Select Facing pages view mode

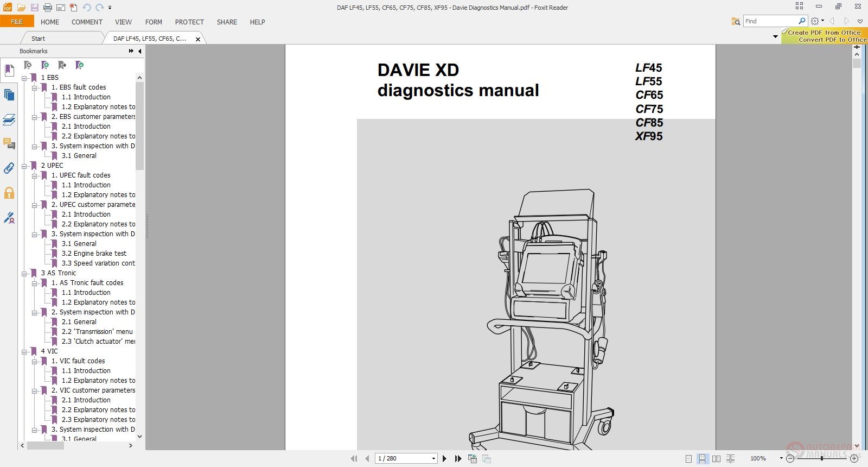point(716,459)
